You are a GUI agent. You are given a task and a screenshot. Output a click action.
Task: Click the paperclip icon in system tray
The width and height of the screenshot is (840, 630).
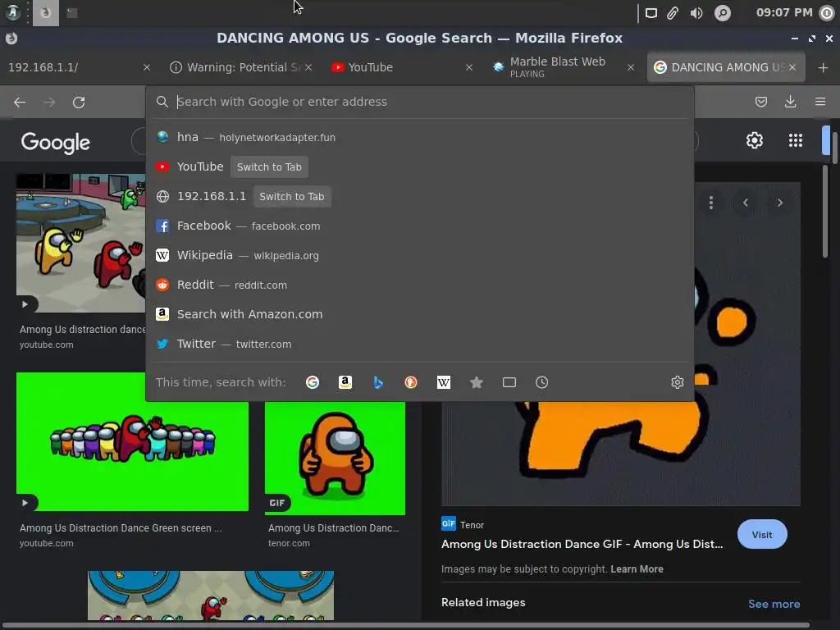[x=673, y=13]
